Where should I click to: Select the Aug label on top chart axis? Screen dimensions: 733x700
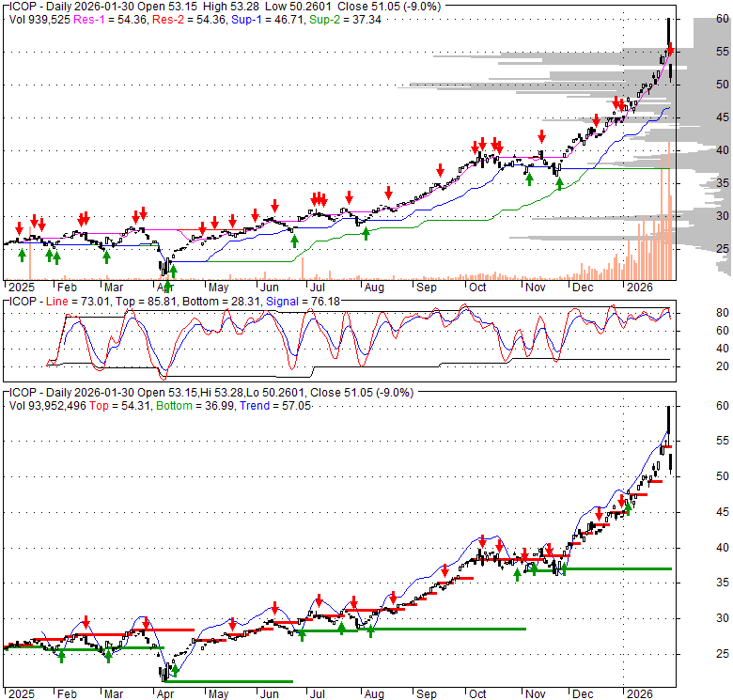373,287
